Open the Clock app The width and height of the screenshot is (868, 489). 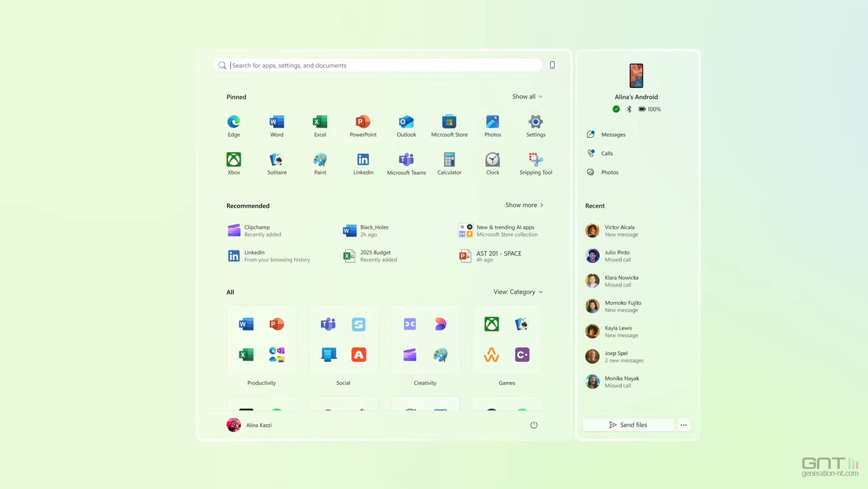point(492,164)
